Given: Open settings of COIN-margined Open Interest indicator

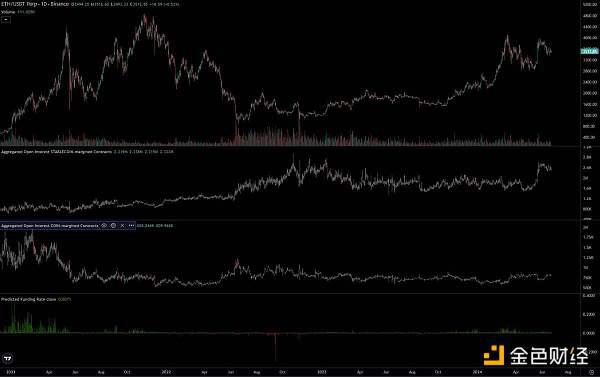Looking at the screenshot, I should pyautogui.click(x=113, y=225).
